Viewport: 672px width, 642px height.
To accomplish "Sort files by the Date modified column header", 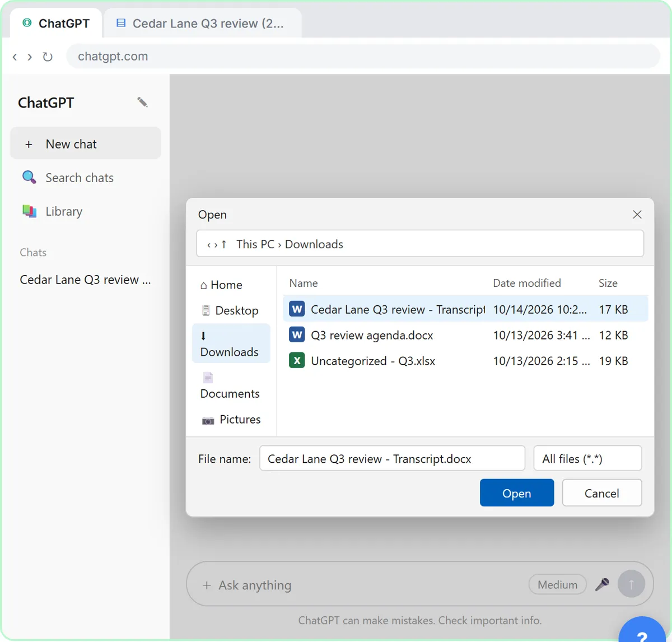I will click(x=527, y=283).
